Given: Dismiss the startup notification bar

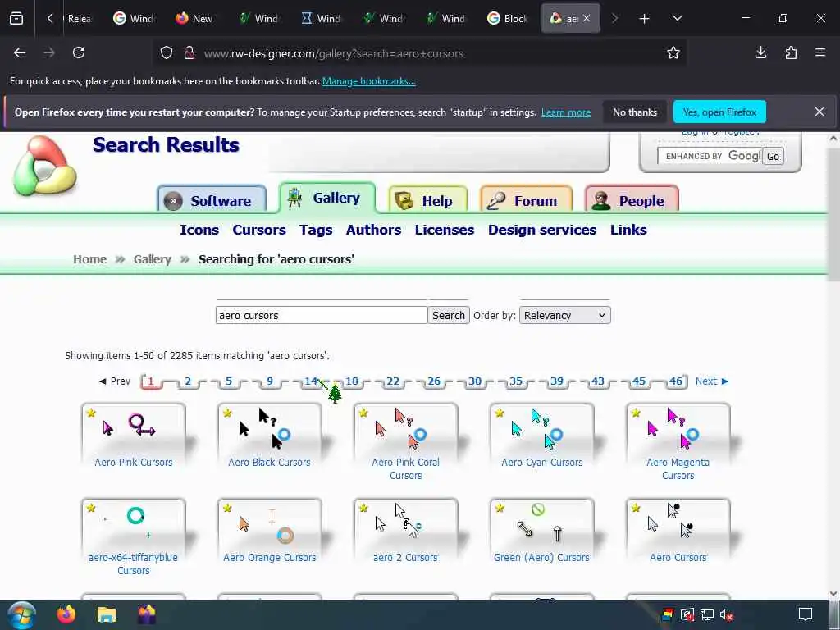Looking at the screenshot, I should click(819, 112).
